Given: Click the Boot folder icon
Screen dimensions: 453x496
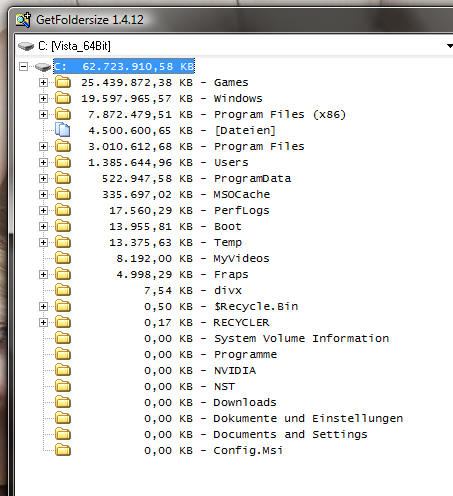Looking at the screenshot, I should [x=63, y=226].
